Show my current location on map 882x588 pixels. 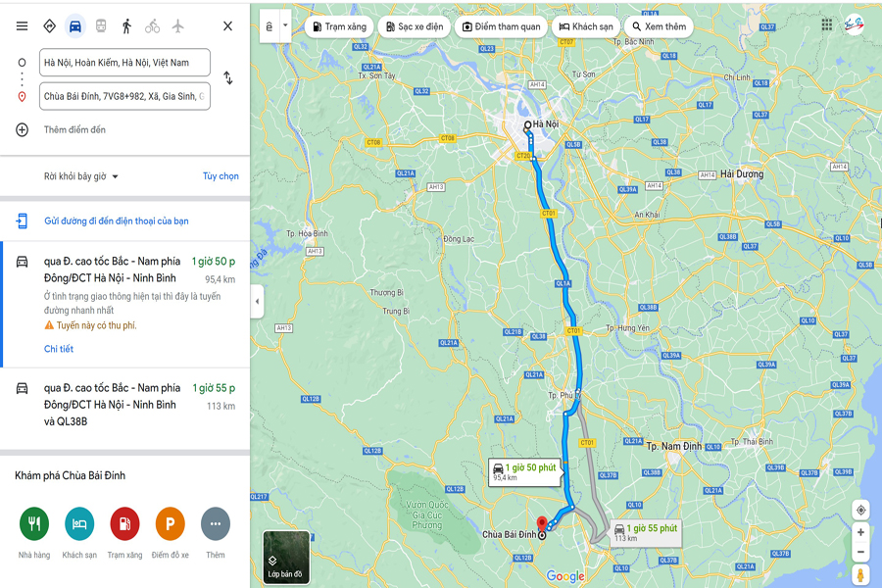(x=860, y=511)
